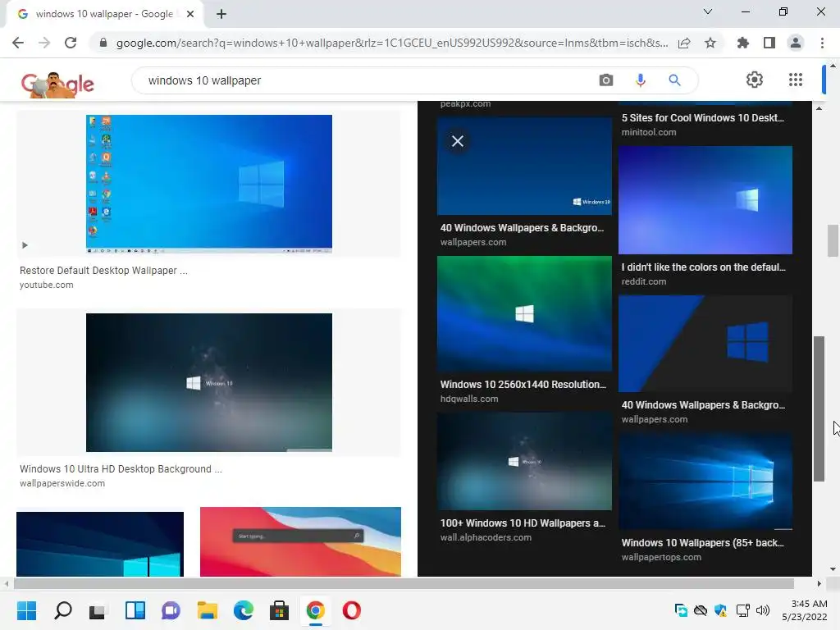The height and width of the screenshot is (630, 840).
Task: Open reddit default colors wallpaper image
Action: (x=705, y=200)
